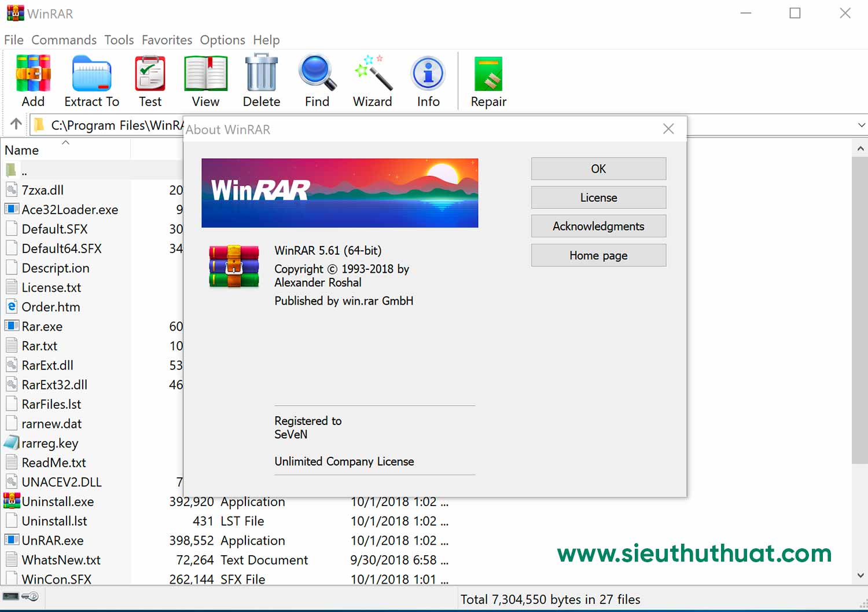868x612 pixels.
Task: Open the File menu
Action: click(14, 40)
